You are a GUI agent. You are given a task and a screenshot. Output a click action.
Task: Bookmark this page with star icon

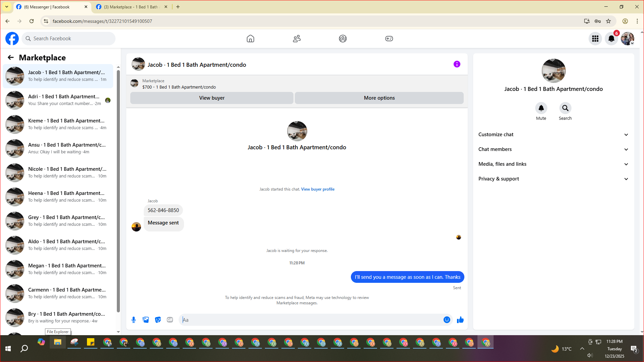click(608, 21)
